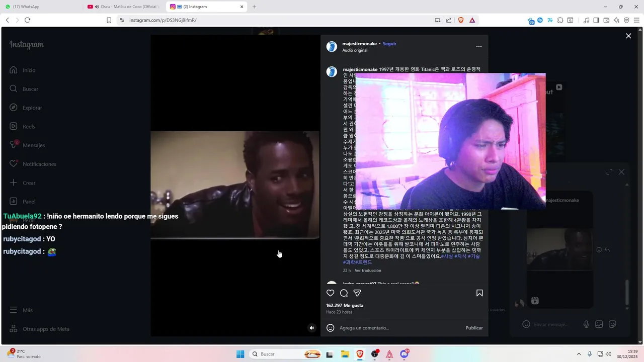Like the post with the heart icon
This screenshot has width=644, height=362.
click(x=331, y=293)
